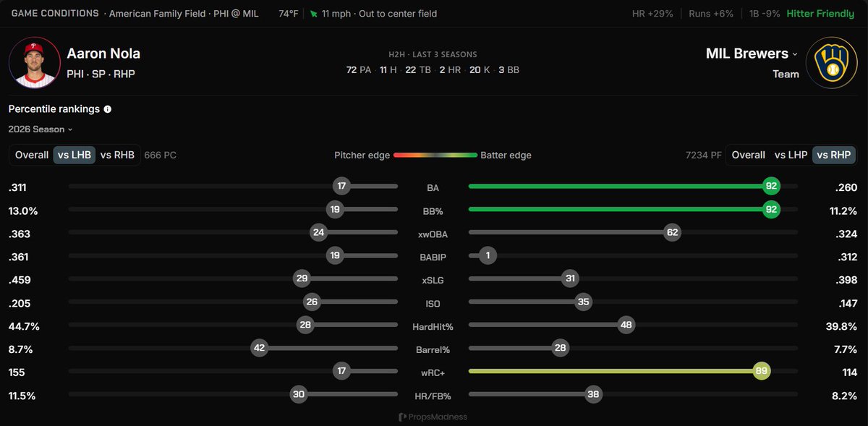Click the Percentile rankings info icon

click(108, 109)
